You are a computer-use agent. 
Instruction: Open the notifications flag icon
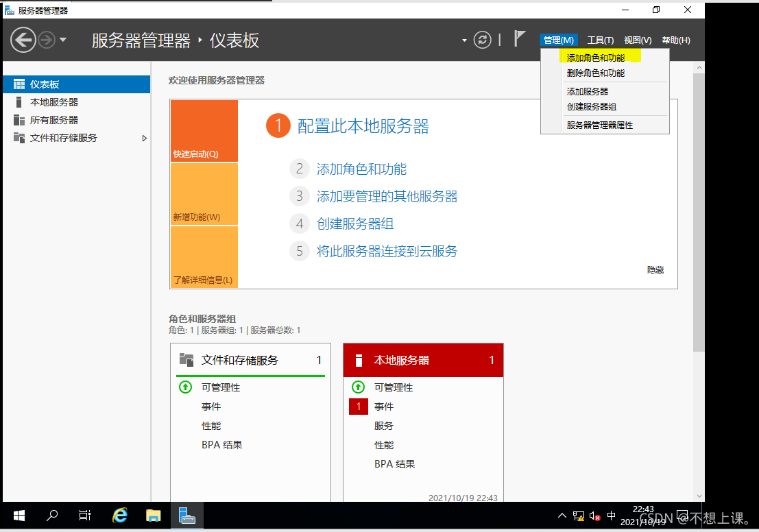pos(519,38)
